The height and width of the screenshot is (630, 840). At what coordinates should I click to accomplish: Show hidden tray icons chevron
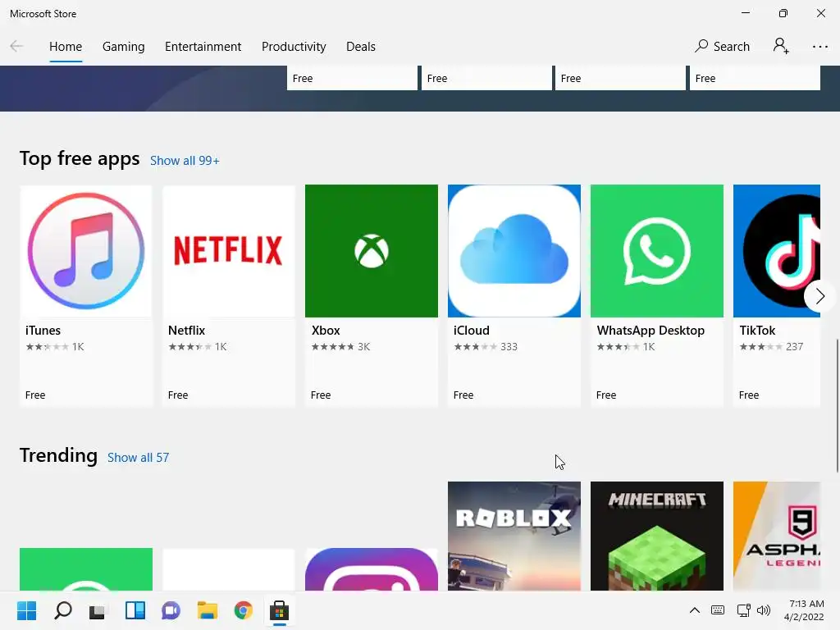pos(694,610)
